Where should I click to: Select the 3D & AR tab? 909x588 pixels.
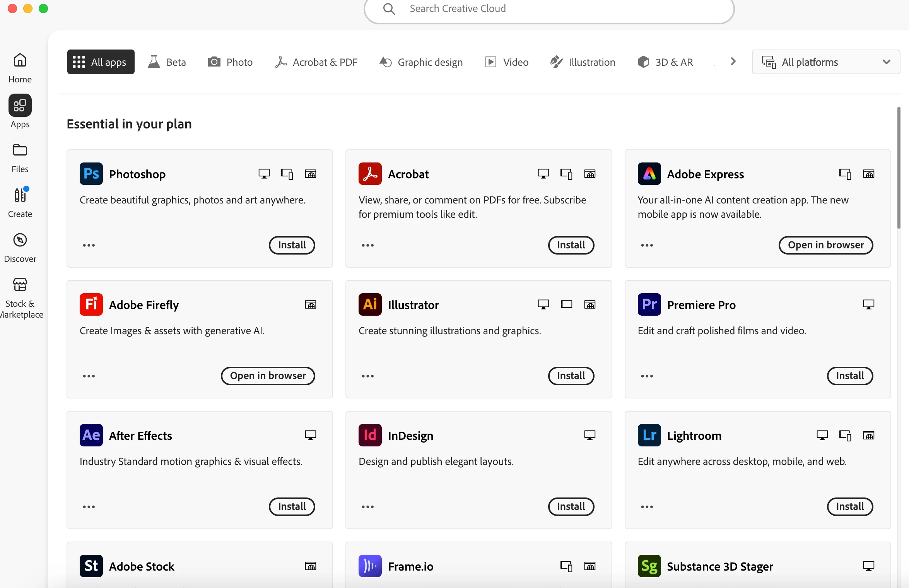(665, 62)
